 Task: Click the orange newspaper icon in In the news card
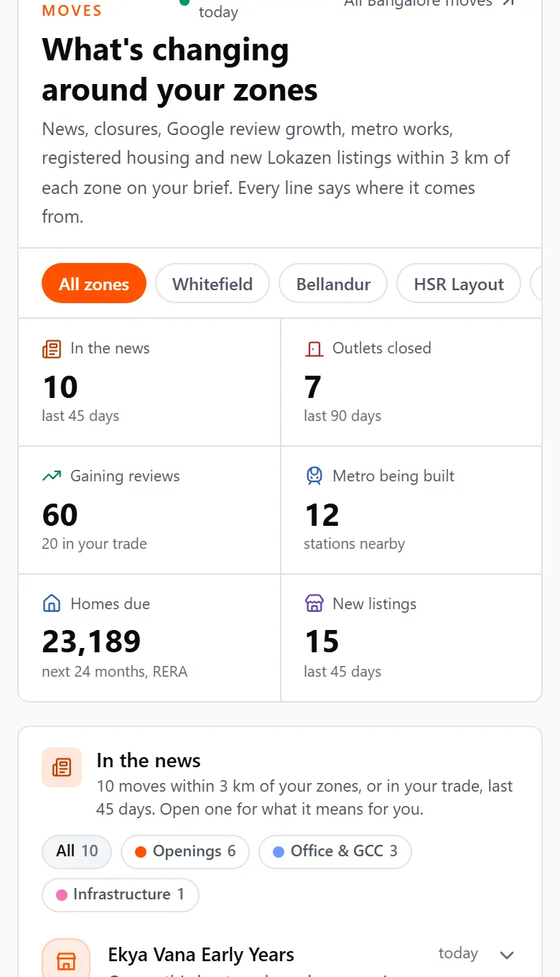(62, 767)
